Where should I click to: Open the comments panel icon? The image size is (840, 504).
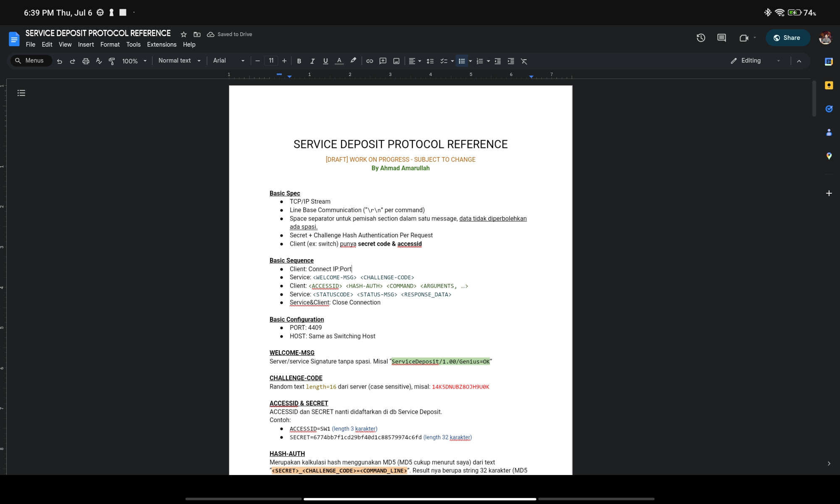(x=722, y=38)
